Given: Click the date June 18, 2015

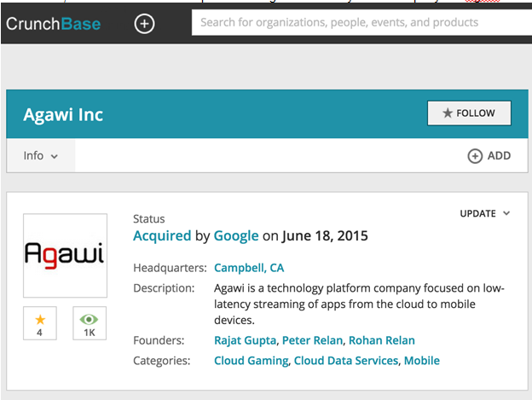Looking at the screenshot, I should [325, 235].
